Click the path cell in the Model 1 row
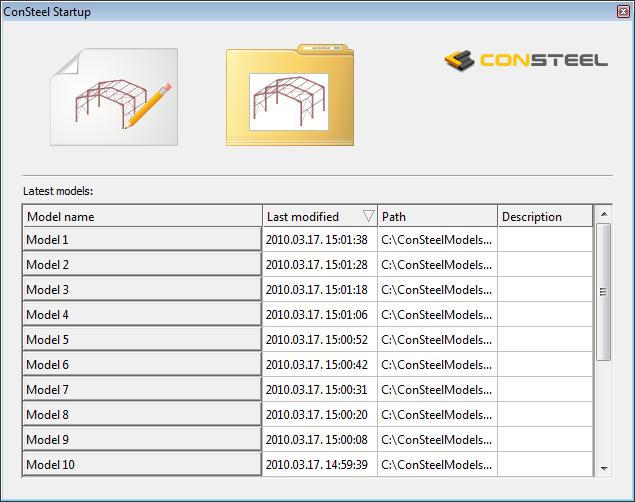The width and height of the screenshot is (635, 502). (437, 239)
